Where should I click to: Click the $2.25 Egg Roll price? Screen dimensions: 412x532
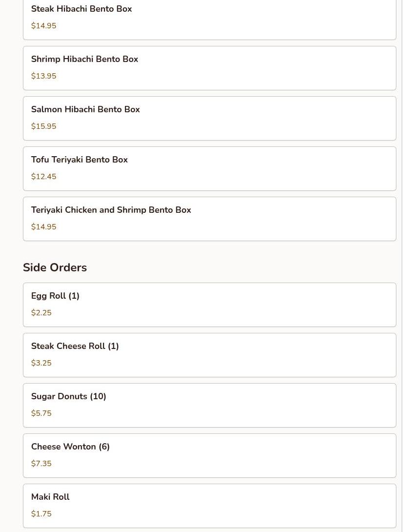41,312
